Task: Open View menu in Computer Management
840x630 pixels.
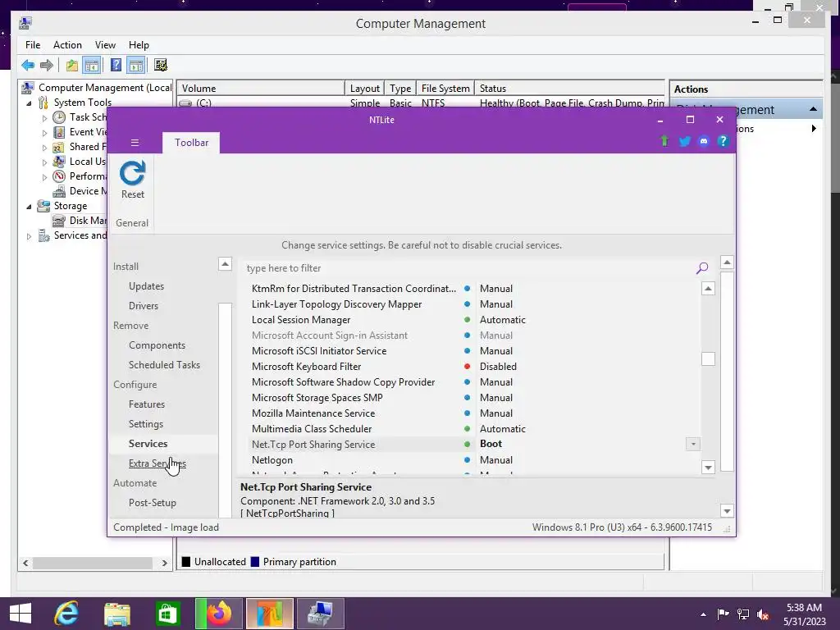Action: pyautogui.click(x=105, y=45)
